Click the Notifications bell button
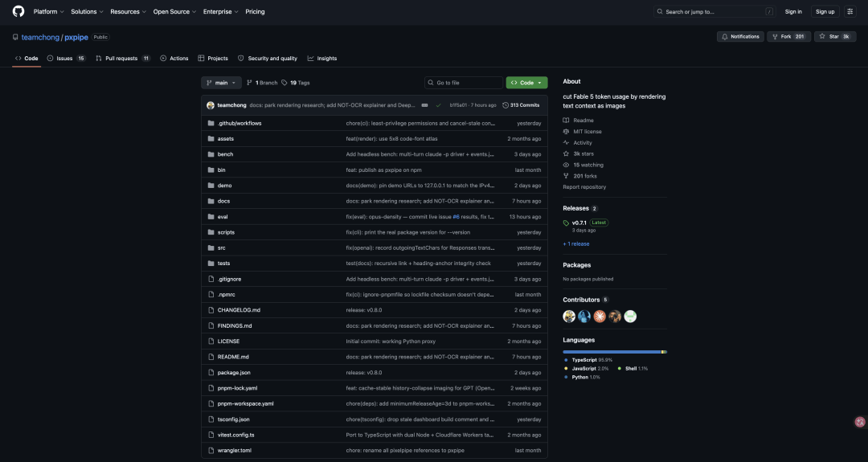Image resolution: width=868 pixels, height=462 pixels. pos(740,36)
